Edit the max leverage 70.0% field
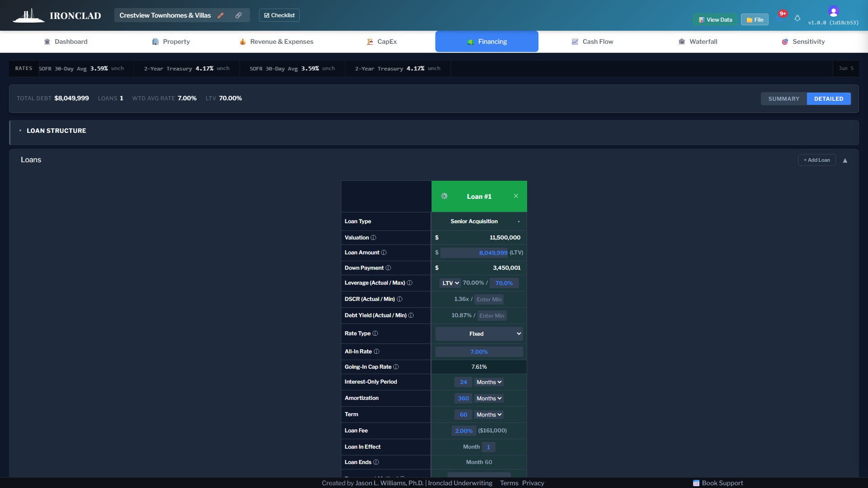 point(504,283)
